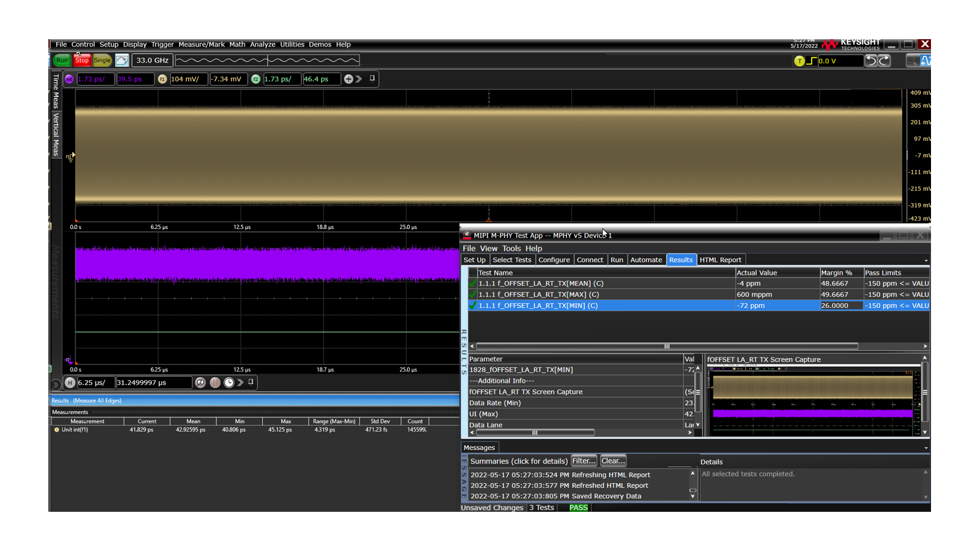Screen dimensions: 980x551
Task: Click the plus icon to add a channel
Action: coord(349,79)
